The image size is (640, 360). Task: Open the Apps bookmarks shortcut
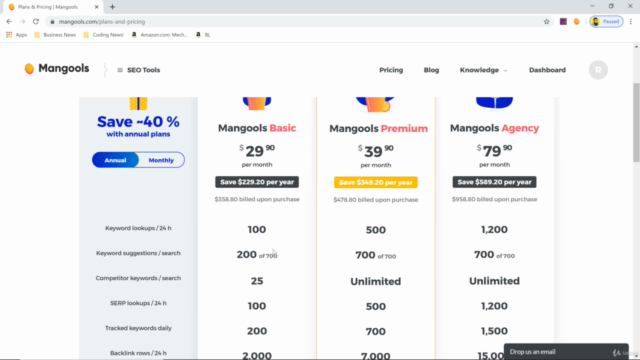[x=16, y=35]
